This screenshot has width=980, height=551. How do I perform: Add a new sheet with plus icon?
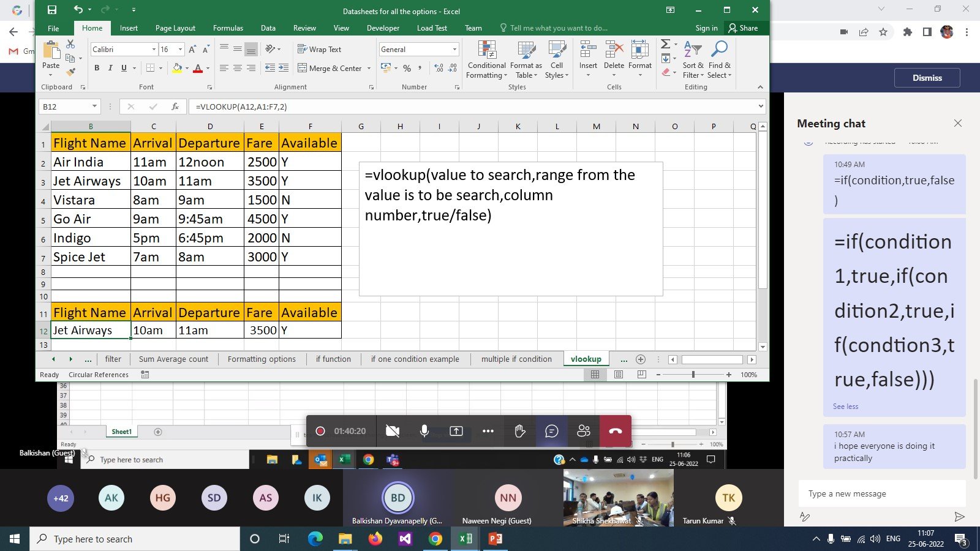pos(641,359)
